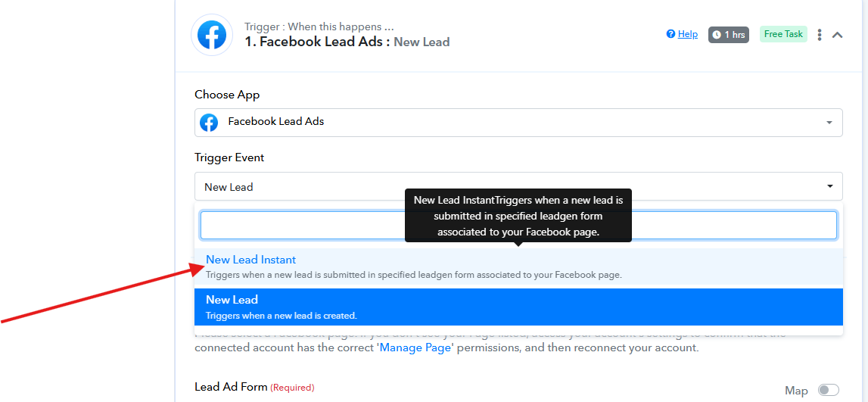Click the New Lead trigger event field

coord(518,186)
